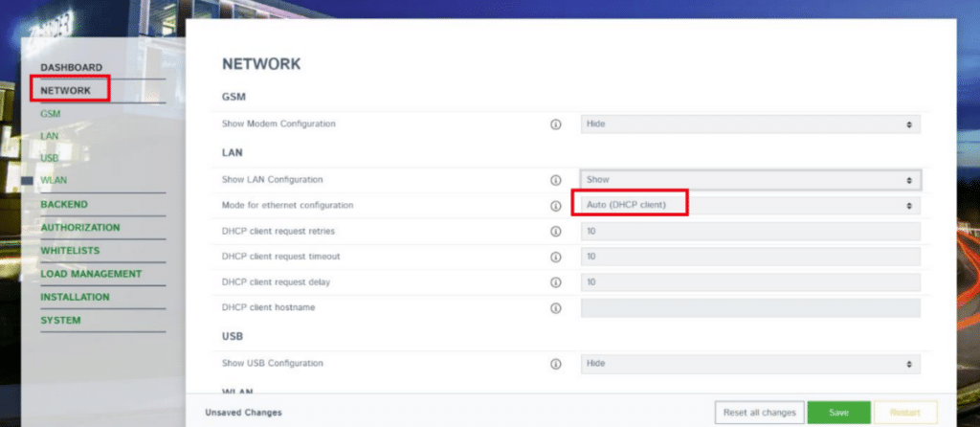Click info icon for Show Modem Configuration
The width and height of the screenshot is (980, 427).
(x=555, y=124)
